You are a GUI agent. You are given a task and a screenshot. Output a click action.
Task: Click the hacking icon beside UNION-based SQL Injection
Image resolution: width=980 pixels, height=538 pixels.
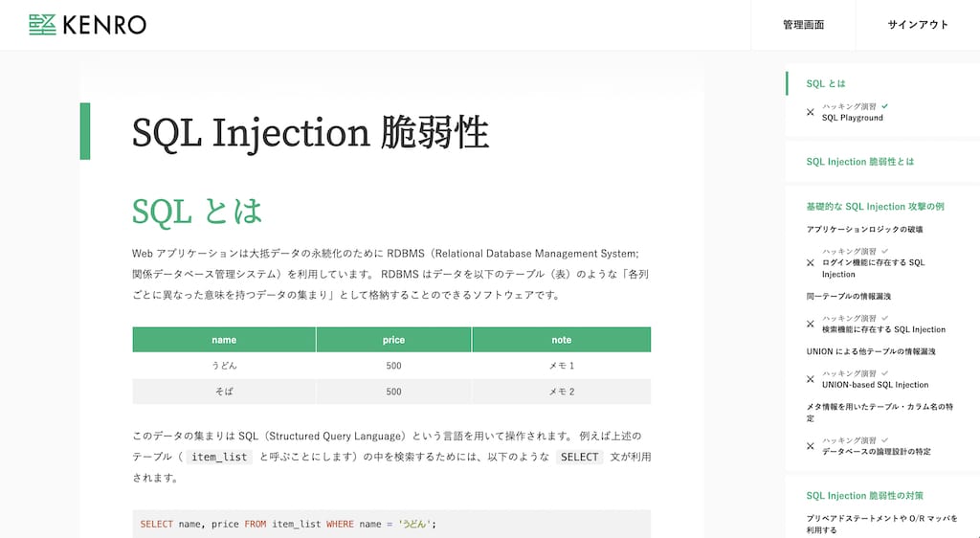(x=811, y=379)
